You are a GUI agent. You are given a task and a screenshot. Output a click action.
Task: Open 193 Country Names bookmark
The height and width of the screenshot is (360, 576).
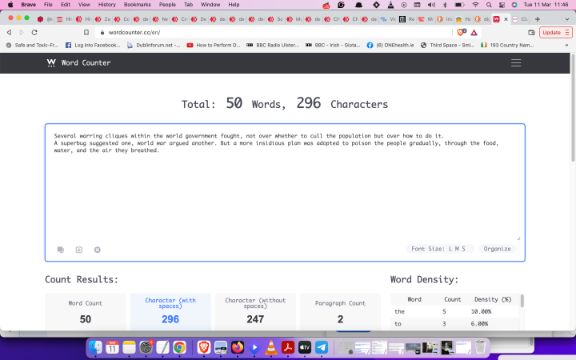(507, 45)
